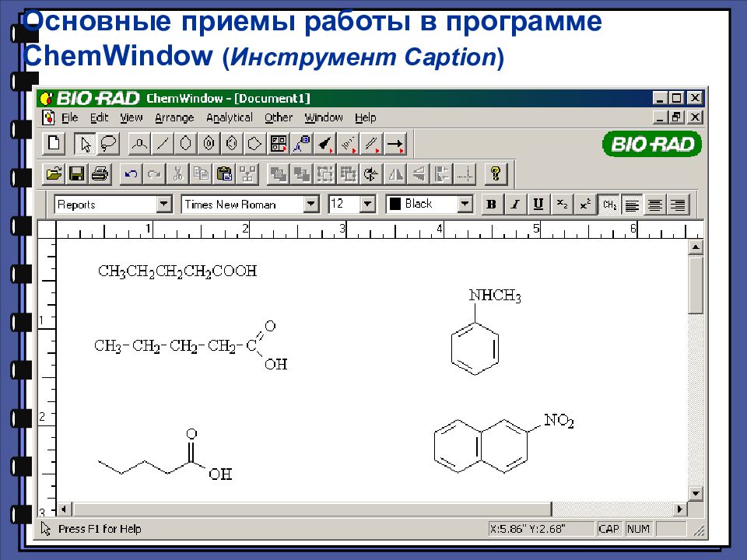This screenshot has height=560, width=747.
Task: Select the chemical bond drawing tool
Action: pos(161,144)
